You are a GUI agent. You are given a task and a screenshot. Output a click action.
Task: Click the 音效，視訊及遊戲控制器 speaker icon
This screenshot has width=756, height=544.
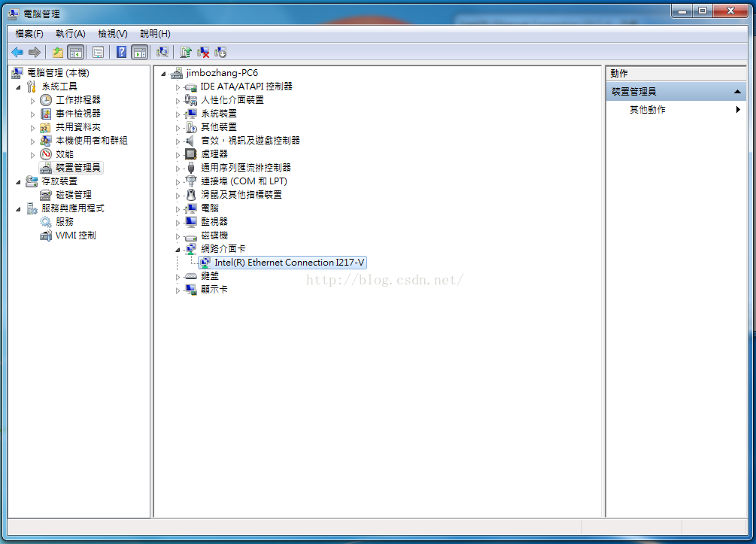click(191, 141)
